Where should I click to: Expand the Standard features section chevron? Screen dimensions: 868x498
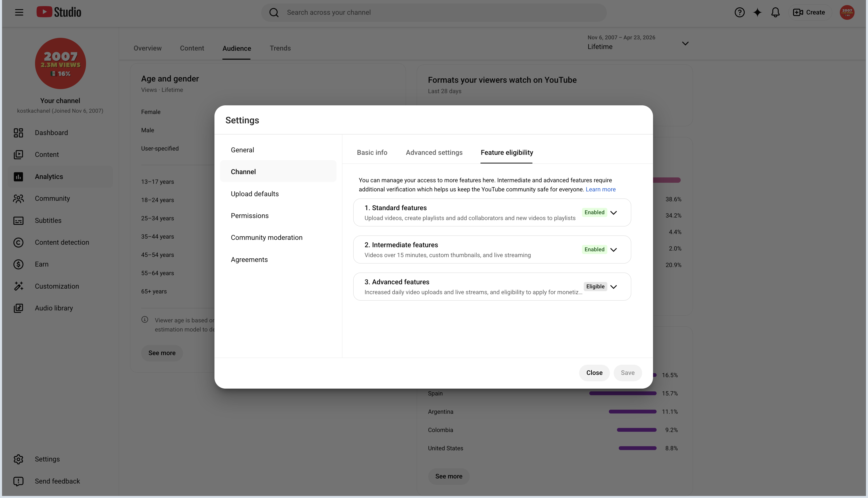click(613, 213)
